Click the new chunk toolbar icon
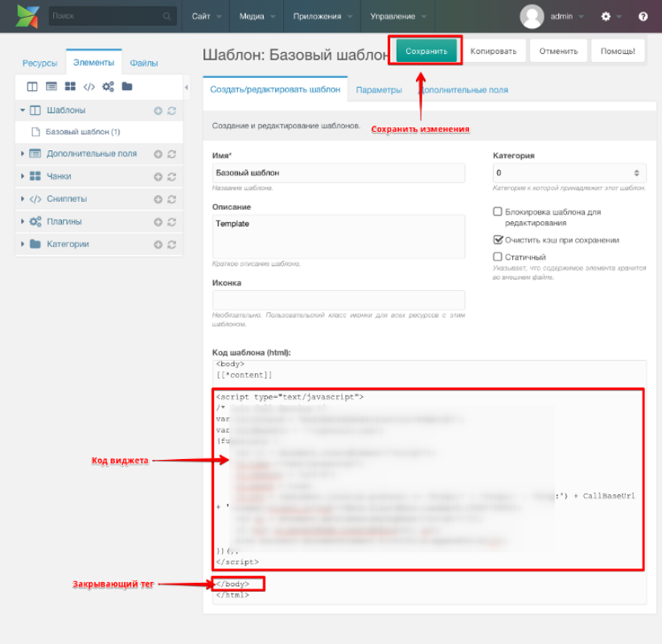This screenshot has width=662, height=644. 70,87
